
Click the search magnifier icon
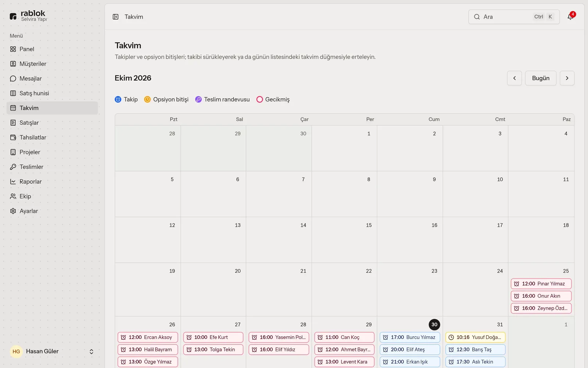[477, 17]
